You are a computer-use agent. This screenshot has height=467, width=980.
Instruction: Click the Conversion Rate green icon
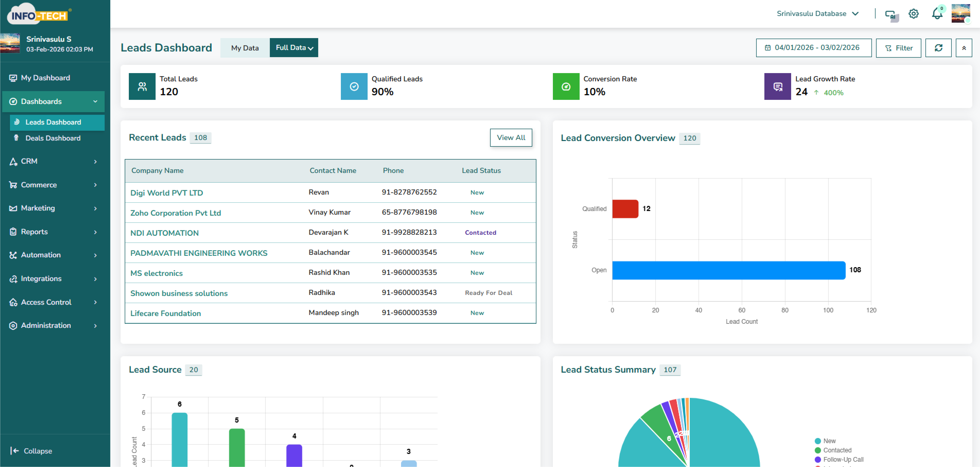[566, 86]
